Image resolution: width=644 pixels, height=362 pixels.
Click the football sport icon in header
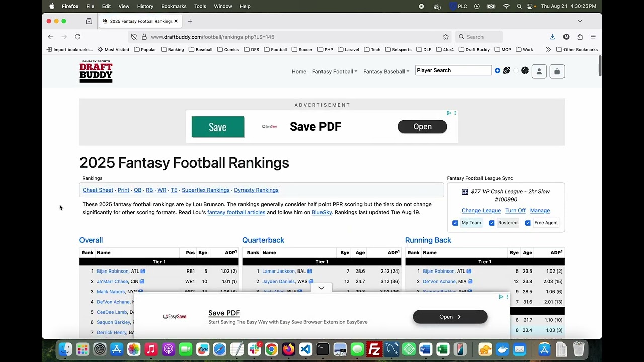point(507,71)
